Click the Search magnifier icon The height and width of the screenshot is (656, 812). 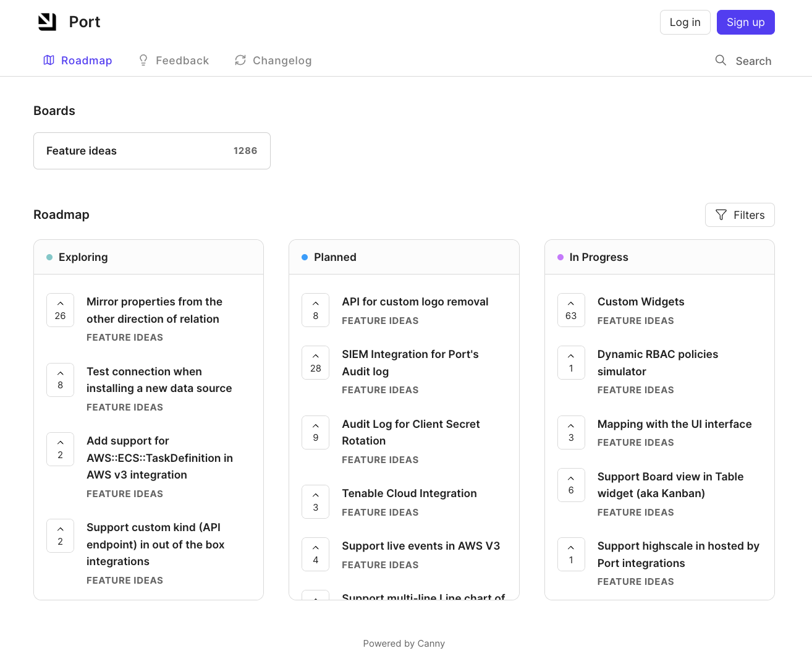point(721,61)
